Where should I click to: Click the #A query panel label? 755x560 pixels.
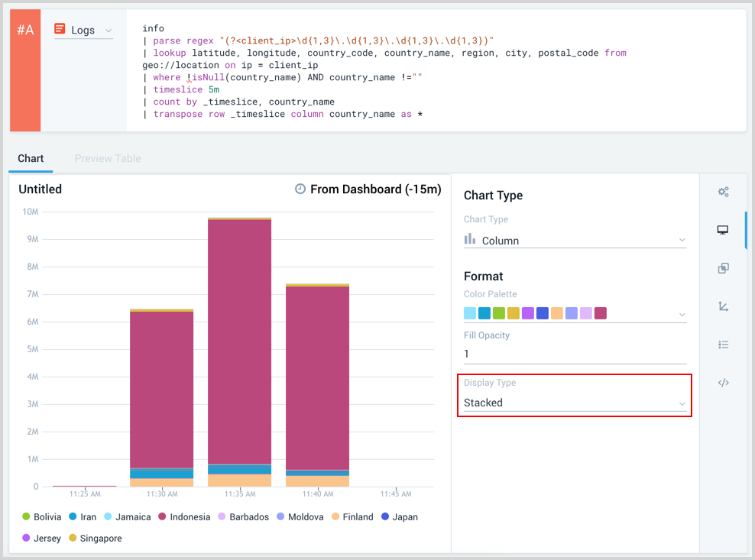25,29
